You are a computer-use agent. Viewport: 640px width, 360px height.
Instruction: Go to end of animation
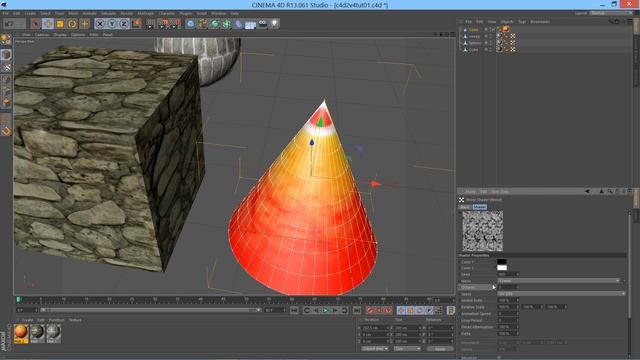357,311
